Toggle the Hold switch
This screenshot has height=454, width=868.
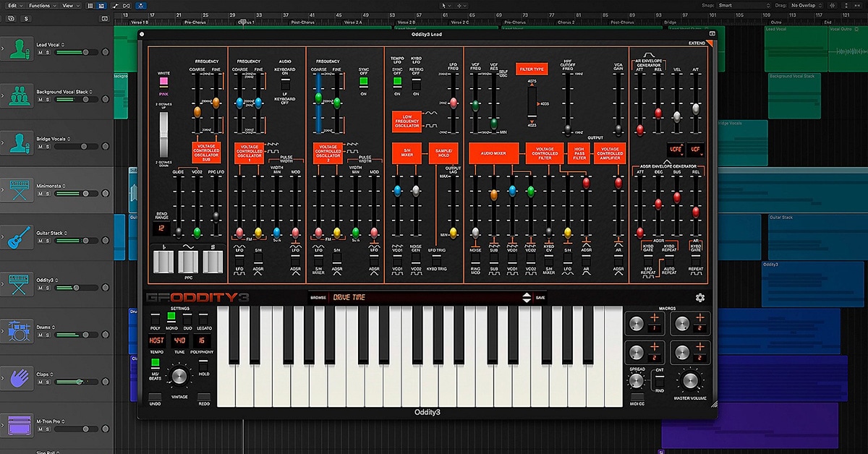click(204, 364)
